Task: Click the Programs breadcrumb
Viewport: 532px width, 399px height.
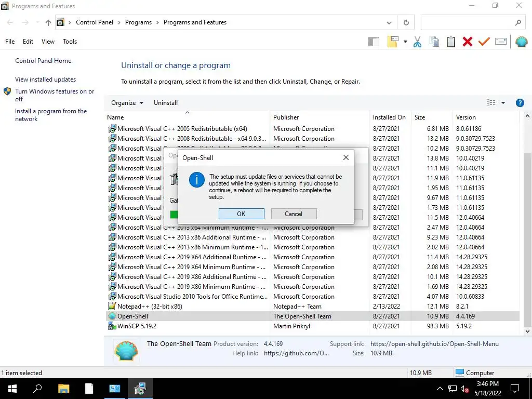Action: [x=138, y=22]
